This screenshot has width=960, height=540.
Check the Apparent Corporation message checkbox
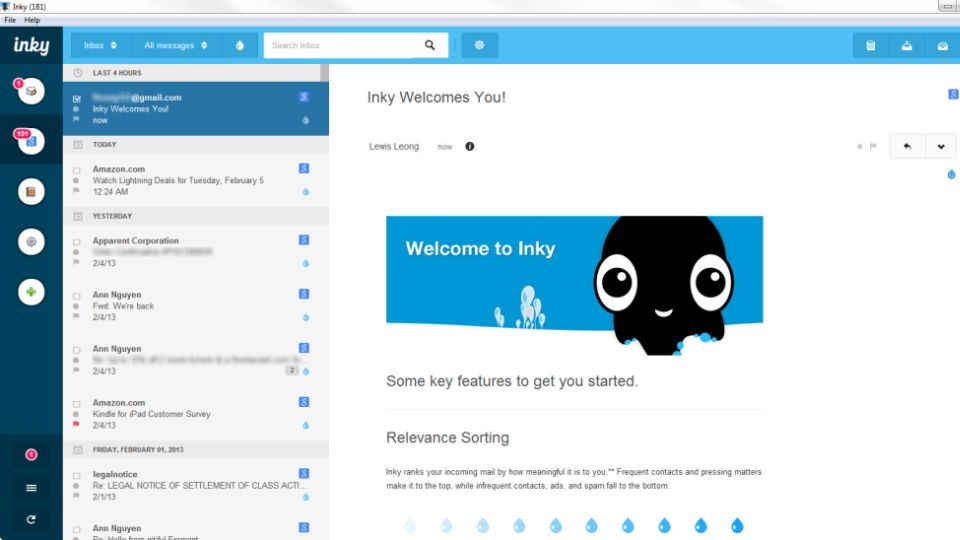pyautogui.click(x=77, y=242)
